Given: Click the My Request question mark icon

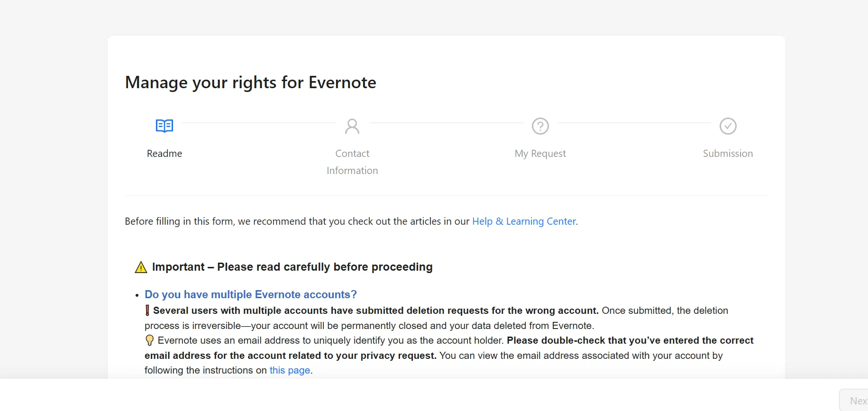Looking at the screenshot, I should [540, 126].
